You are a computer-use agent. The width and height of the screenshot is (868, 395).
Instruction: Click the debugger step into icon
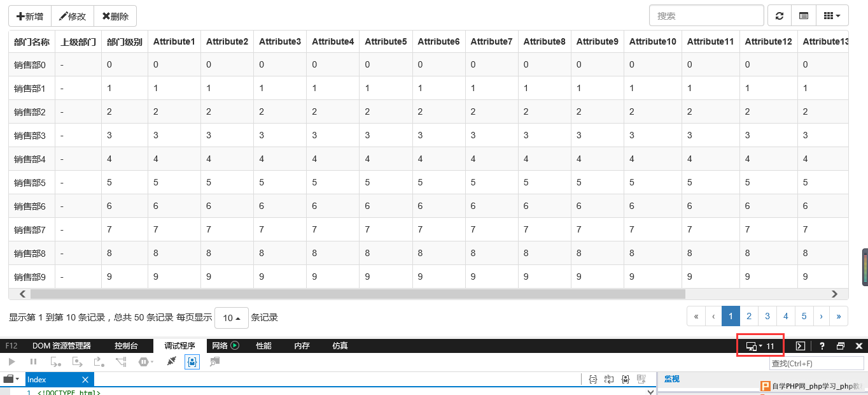pyautogui.click(x=56, y=362)
